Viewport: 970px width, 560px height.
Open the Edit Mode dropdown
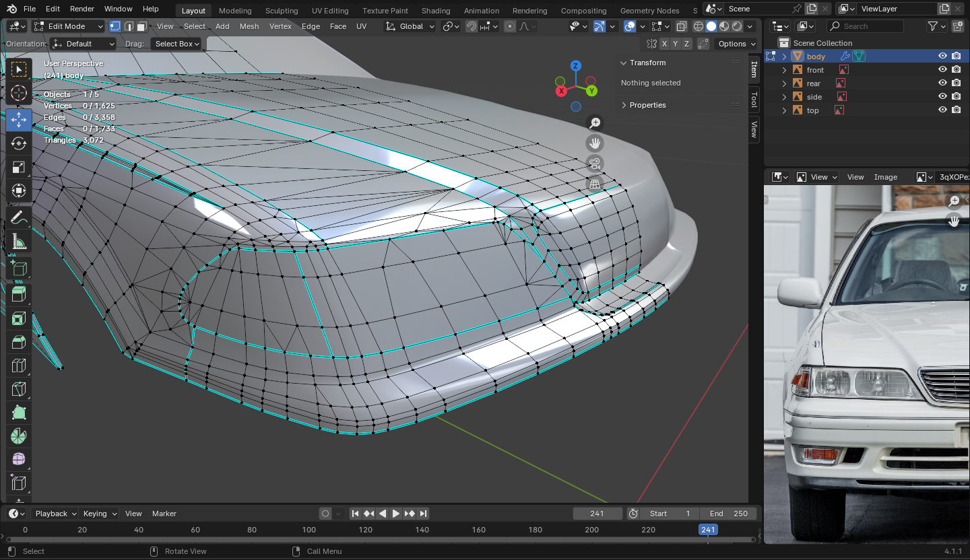pos(68,26)
